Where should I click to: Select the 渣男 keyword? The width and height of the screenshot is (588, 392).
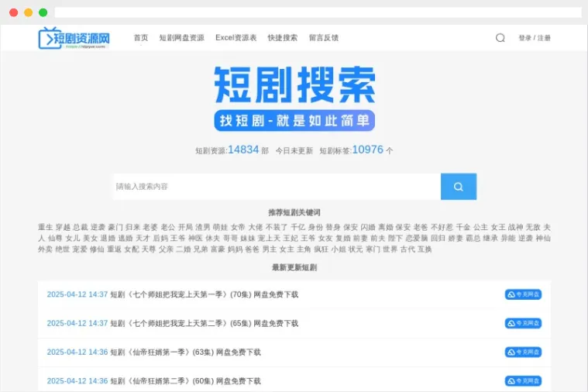(x=203, y=227)
